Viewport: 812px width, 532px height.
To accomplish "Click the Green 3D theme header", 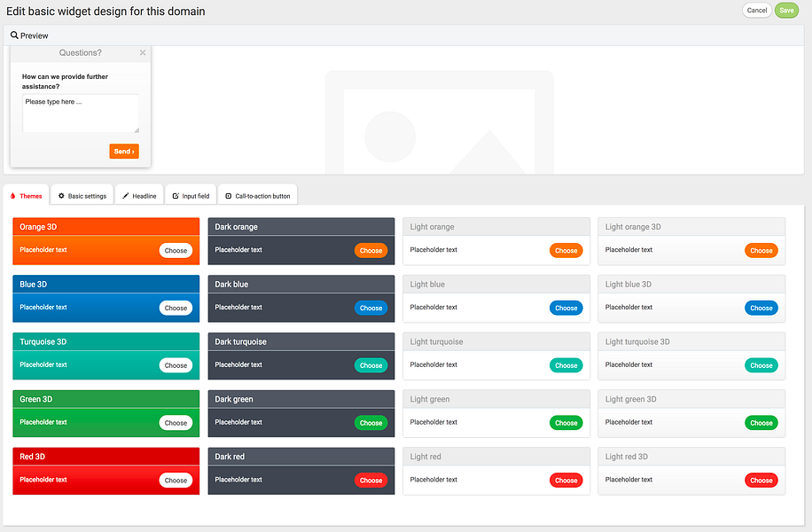I will point(106,399).
